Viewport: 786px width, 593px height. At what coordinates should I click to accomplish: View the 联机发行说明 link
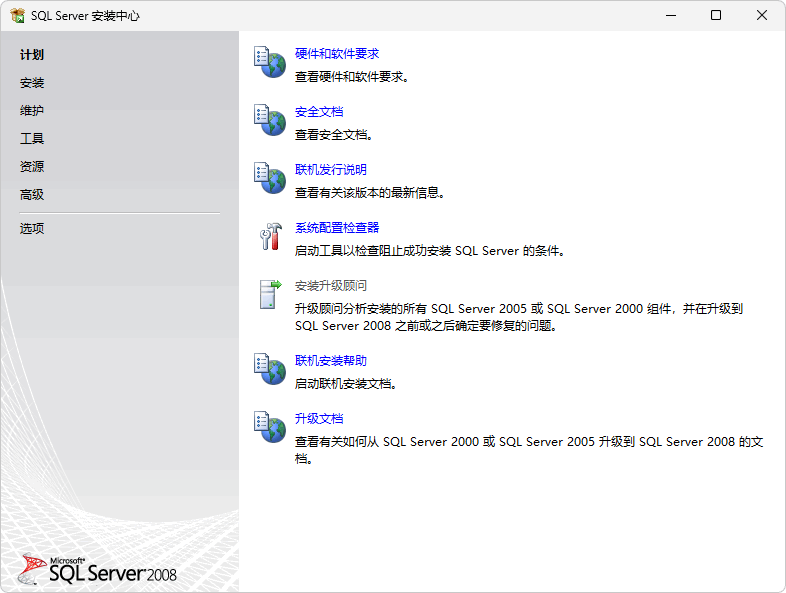pyautogui.click(x=331, y=170)
